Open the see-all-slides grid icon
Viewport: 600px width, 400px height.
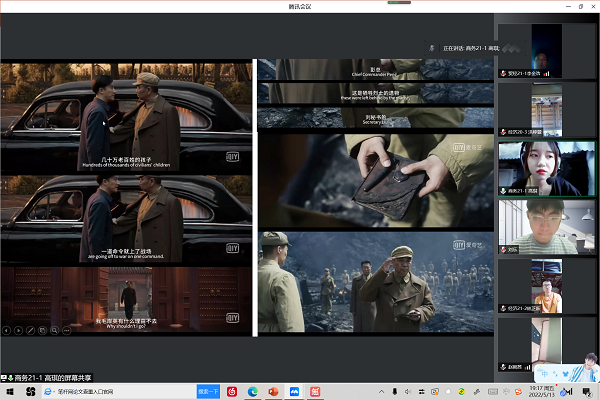[42, 329]
